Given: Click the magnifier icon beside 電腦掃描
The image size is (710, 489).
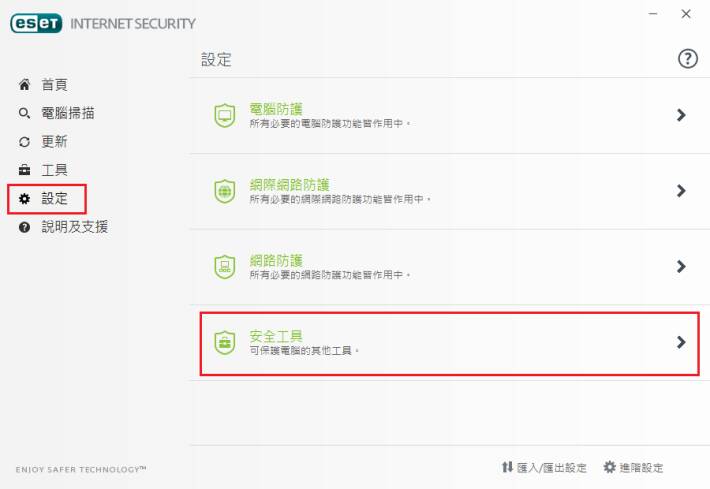Looking at the screenshot, I should pos(24,113).
